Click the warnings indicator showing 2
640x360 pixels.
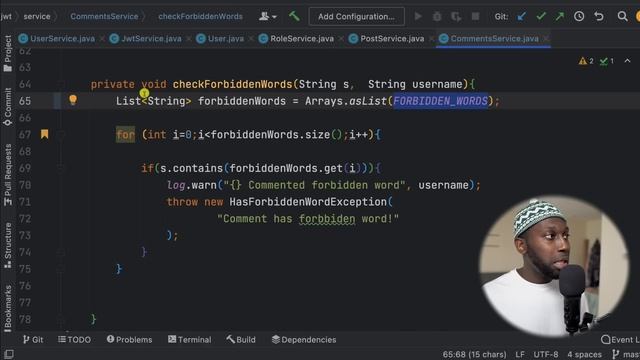pyautogui.click(x=586, y=61)
